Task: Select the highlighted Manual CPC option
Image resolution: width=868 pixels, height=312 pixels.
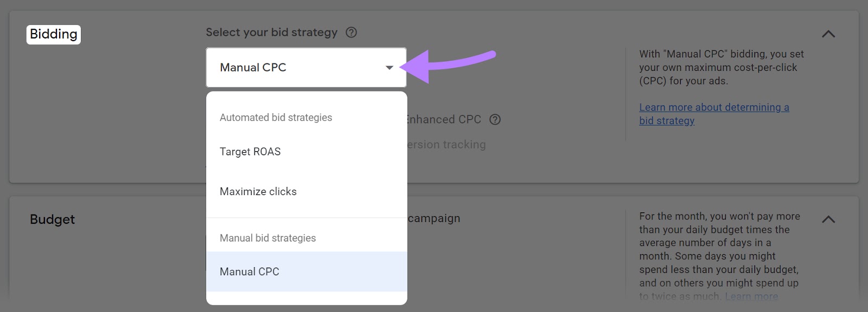Action: tap(249, 271)
